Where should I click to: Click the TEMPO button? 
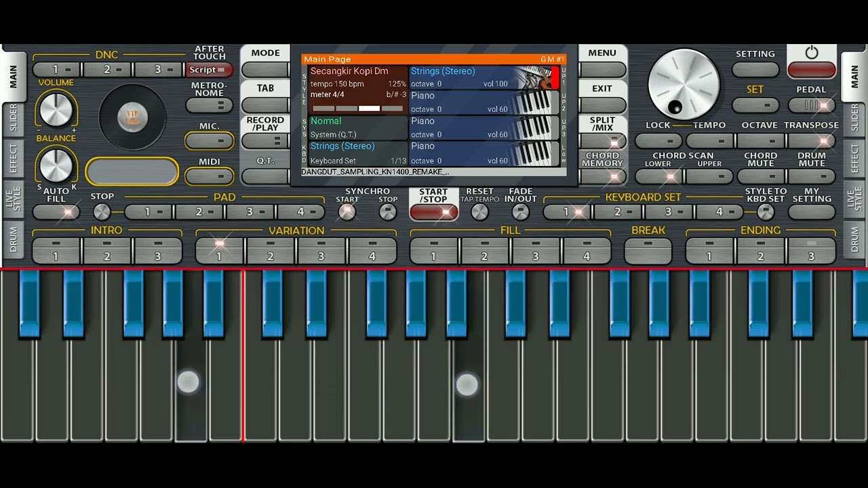click(709, 141)
